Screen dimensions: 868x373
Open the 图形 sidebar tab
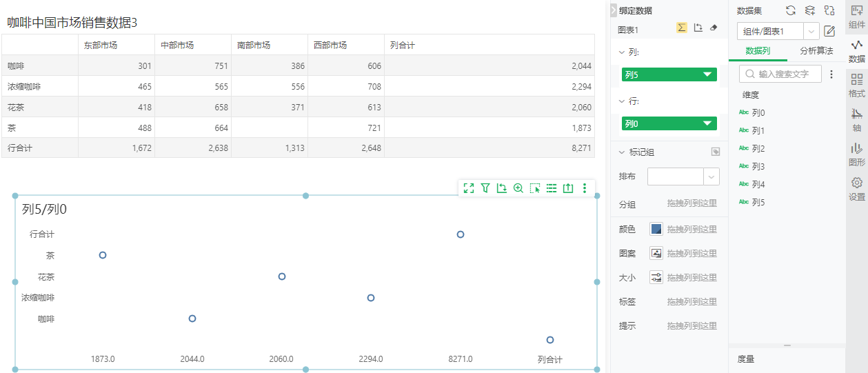(x=857, y=154)
